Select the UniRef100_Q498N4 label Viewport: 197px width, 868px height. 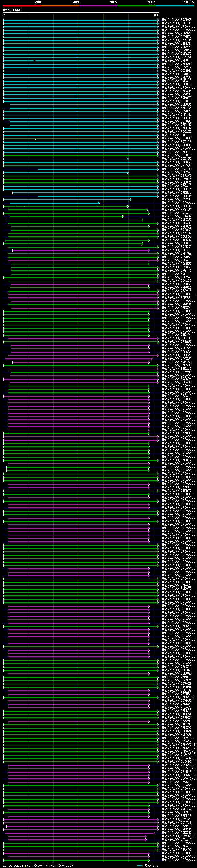coord(176,687)
